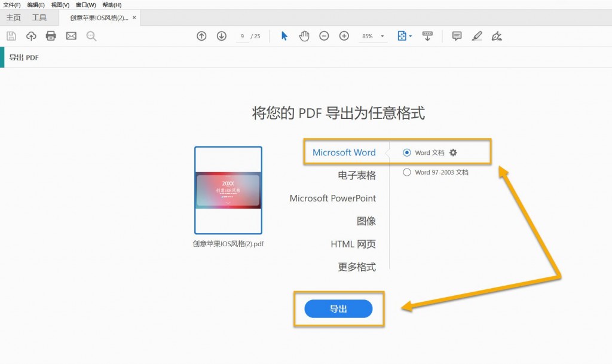
Task: Choose 图像 export format
Action: click(366, 221)
